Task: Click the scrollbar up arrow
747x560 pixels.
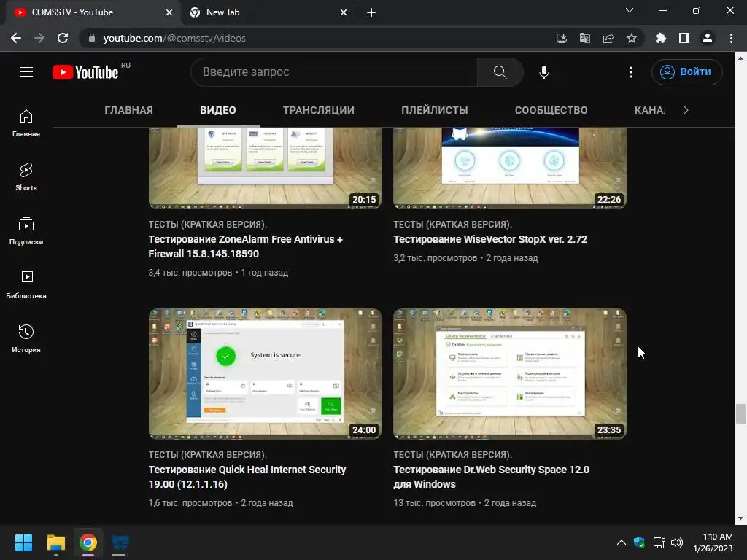Action: (740, 58)
